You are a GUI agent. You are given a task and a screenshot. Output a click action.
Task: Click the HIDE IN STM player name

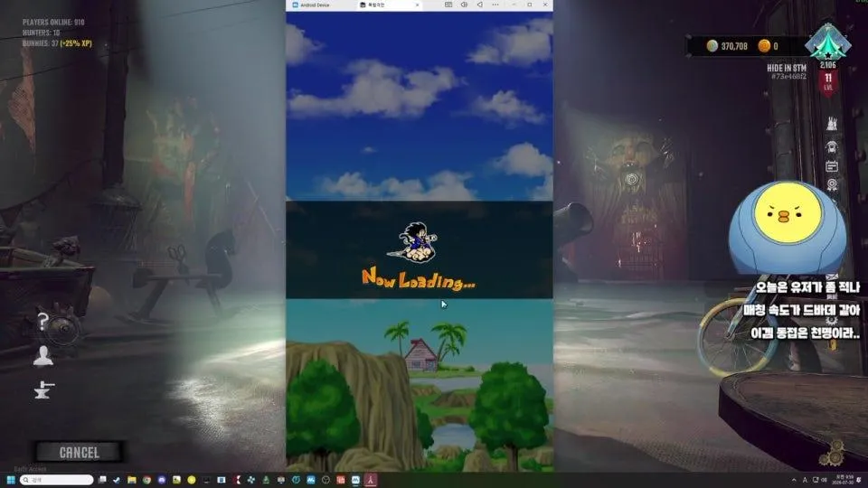click(x=787, y=68)
